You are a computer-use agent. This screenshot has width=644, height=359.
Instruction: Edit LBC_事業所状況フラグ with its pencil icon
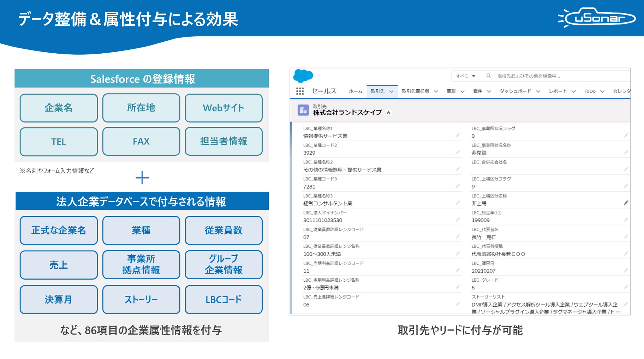626,136
